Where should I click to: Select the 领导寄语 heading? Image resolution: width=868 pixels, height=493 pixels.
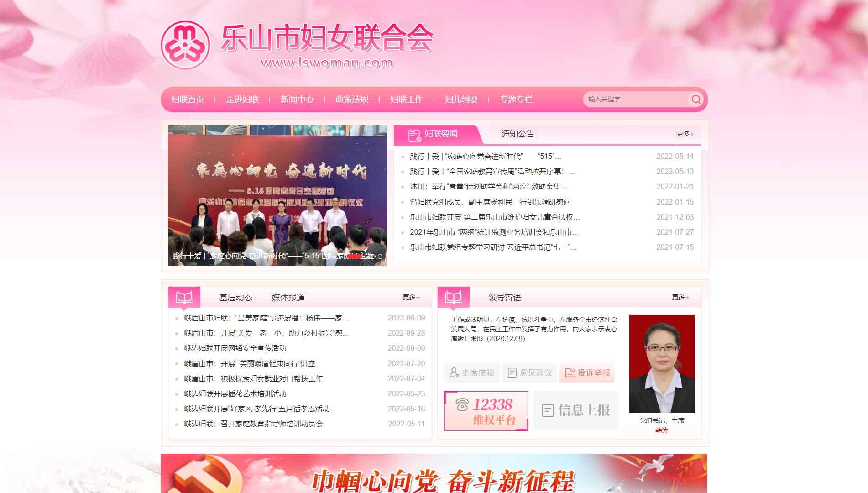505,298
